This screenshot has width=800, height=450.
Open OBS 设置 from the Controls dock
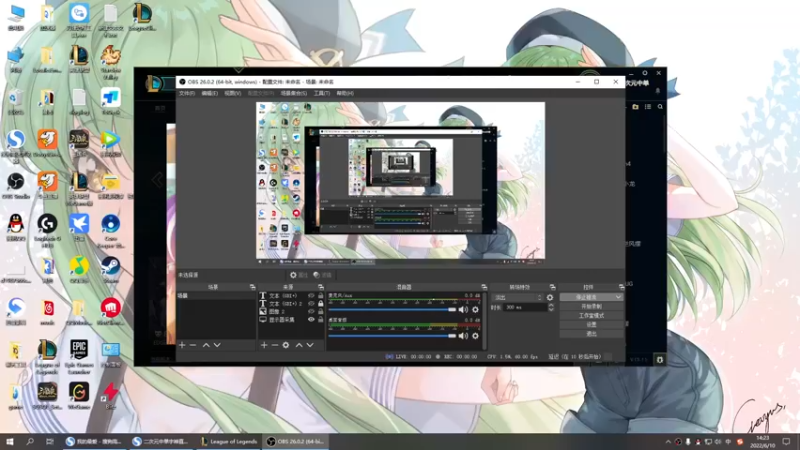591,324
